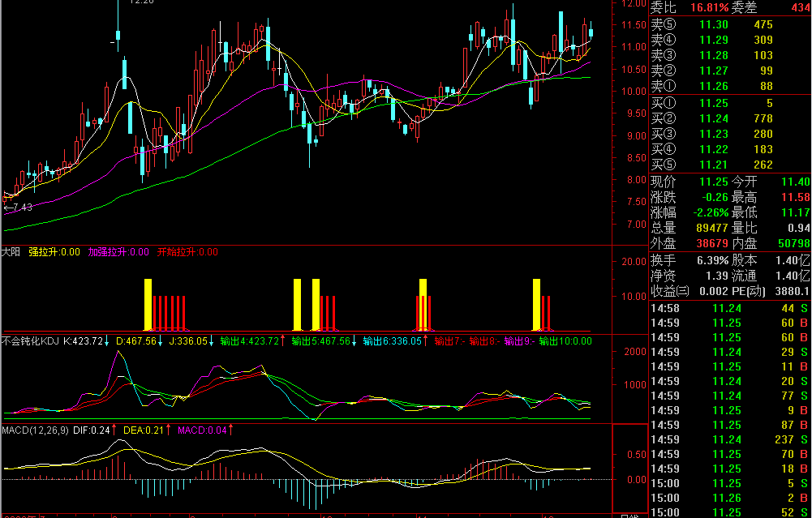Open the MACD(12,26,9) indicator parameters label
Viewport: 812px width, 518px height.
click(x=35, y=430)
